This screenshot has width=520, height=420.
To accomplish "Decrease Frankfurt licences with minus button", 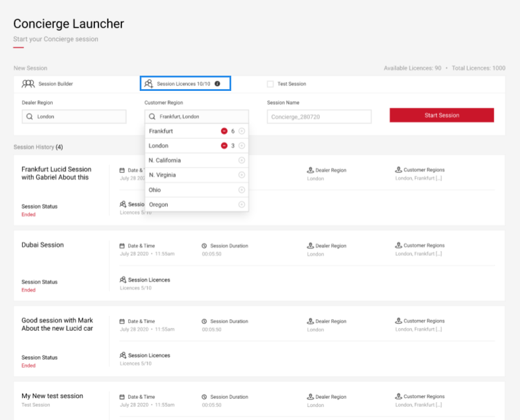I will click(x=224, y=131).
